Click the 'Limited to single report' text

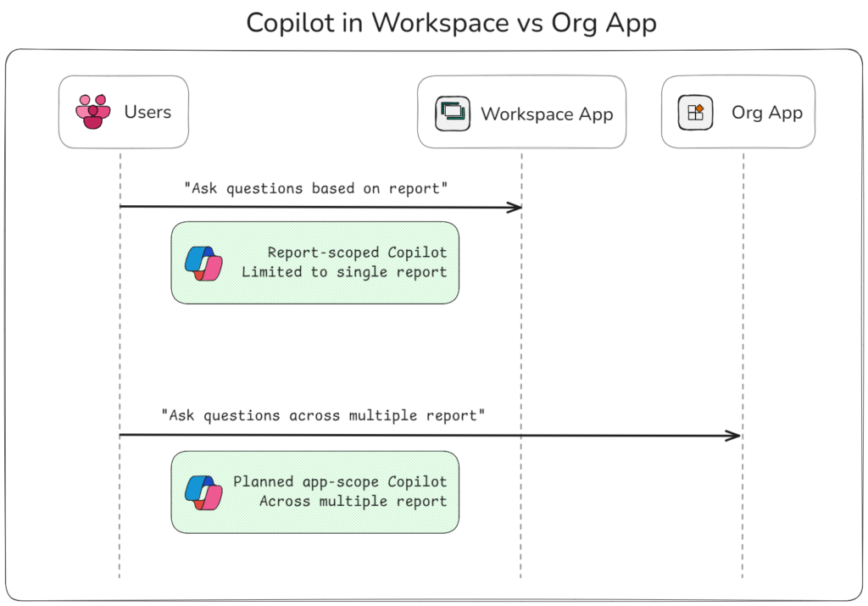coord(343,272)
